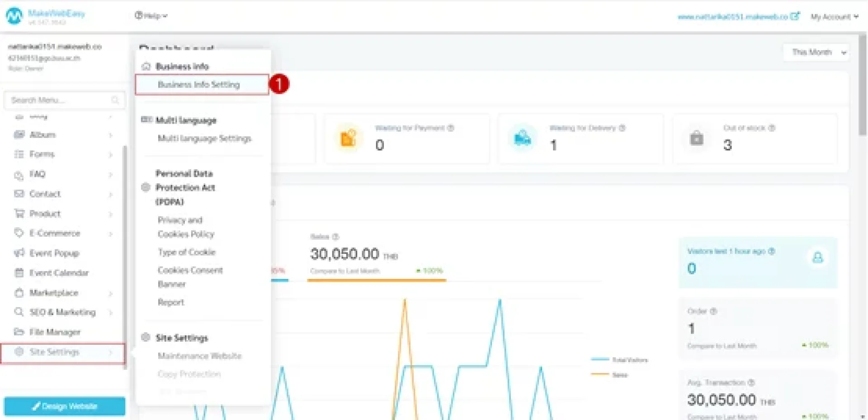This screenshot has width=868, height=420.
Task: Expand the Product sidebar submenu arrow
Action: click(x=110, y=214)
